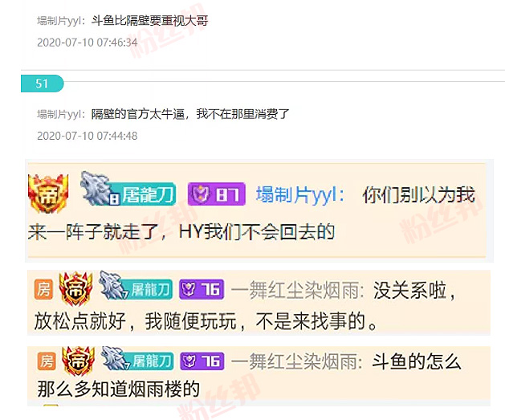Image resolution: width=505 pixels, height=420 pixels.
Task: Click the message text 斗鱼比隔壁要重视大哥
Action: 150,21
